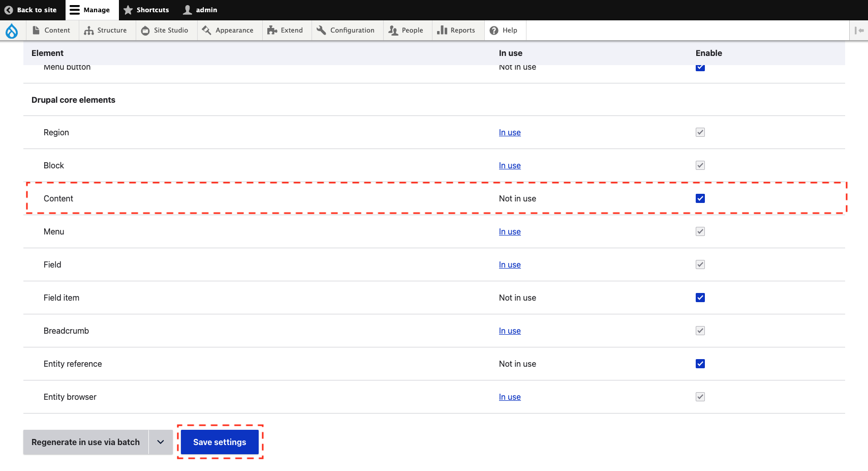Click the Menu element enable checkbox
This screenshot has width=868, height=471.
point(700,231)
